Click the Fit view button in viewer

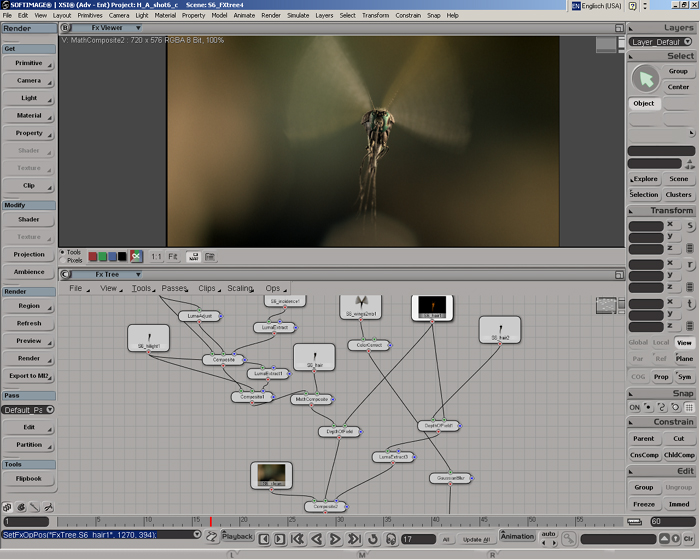pyautogui.click(x=173, y=257)
